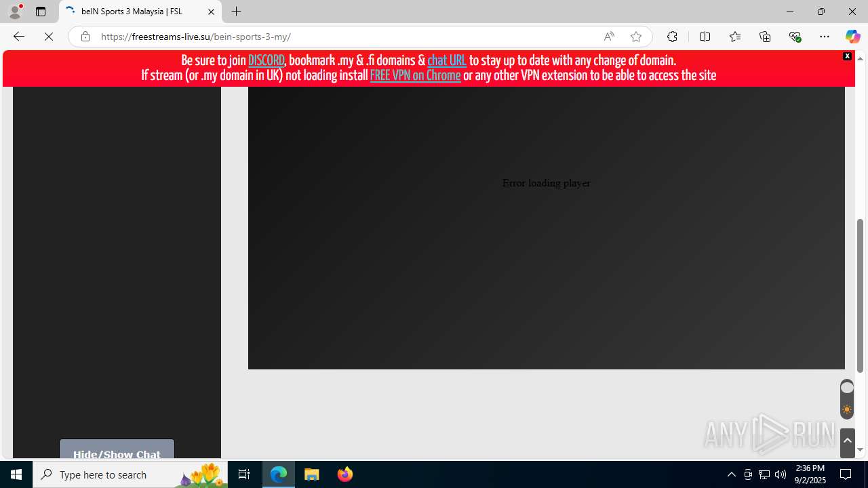Screen dimensions: 868x488
Task: Open the network status tray icon
Action: pyautogui.click(x=764, y=474)
